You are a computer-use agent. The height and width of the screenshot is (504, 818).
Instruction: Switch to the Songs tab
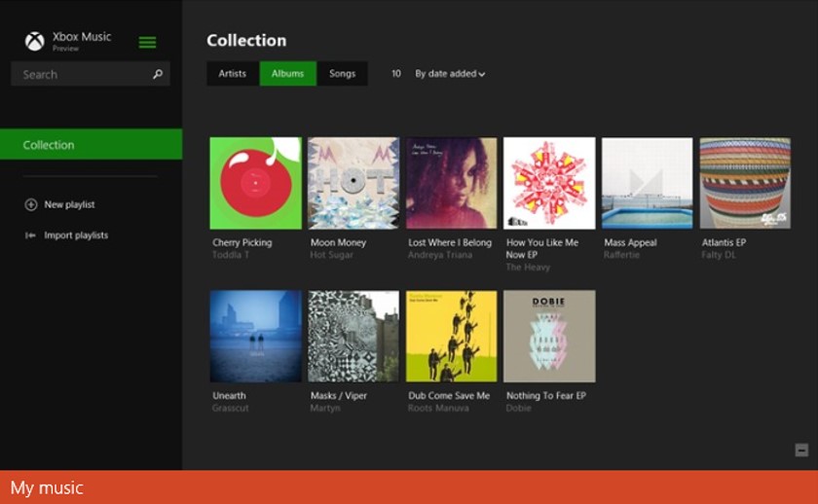342,74
